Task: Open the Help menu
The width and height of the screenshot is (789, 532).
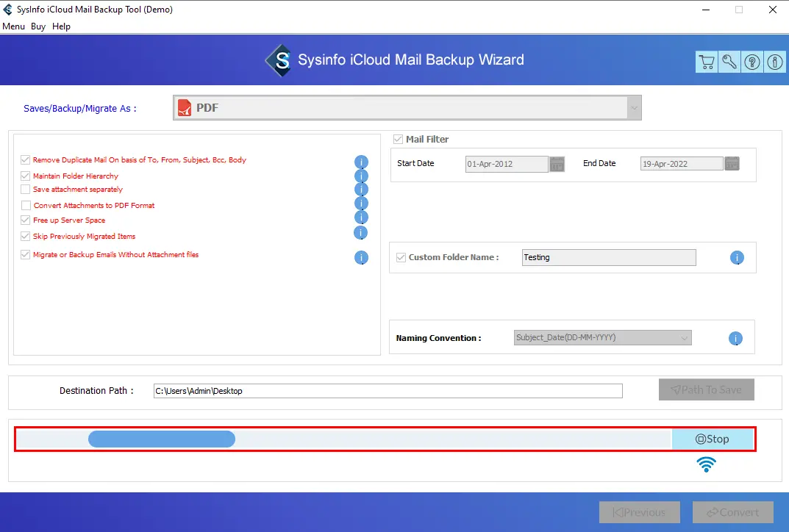Action: (x=62, y=26)
